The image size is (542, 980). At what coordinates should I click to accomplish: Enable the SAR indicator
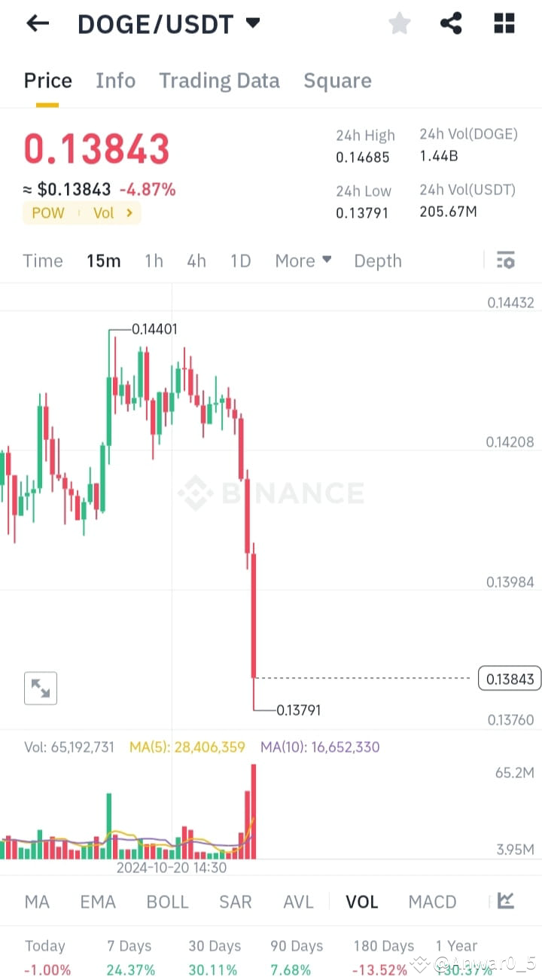(235, 901)
